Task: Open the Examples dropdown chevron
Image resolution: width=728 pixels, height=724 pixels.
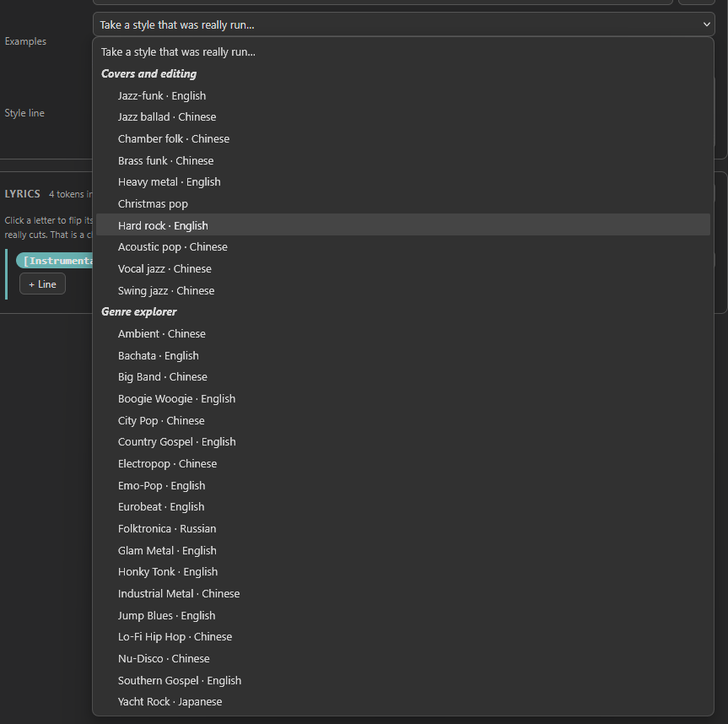Action: point(706,24)
